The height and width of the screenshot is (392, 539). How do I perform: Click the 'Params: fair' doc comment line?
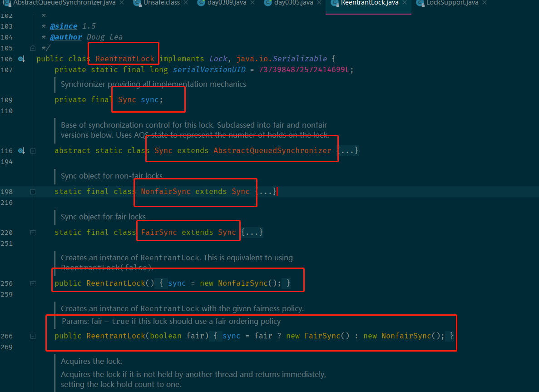pyautogui.click(x=171, y=321)
